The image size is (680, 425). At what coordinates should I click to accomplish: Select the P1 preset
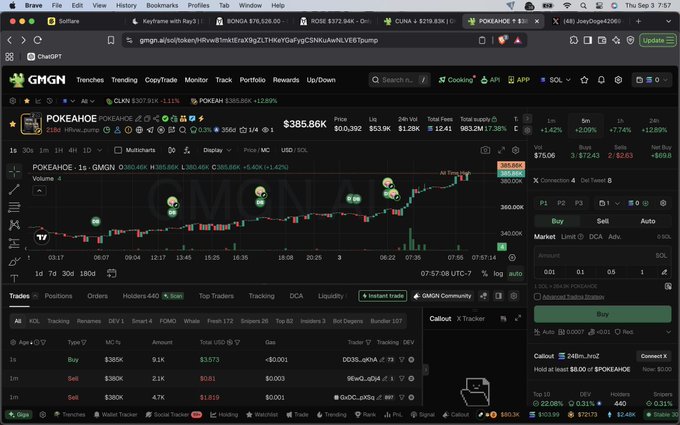543,203
